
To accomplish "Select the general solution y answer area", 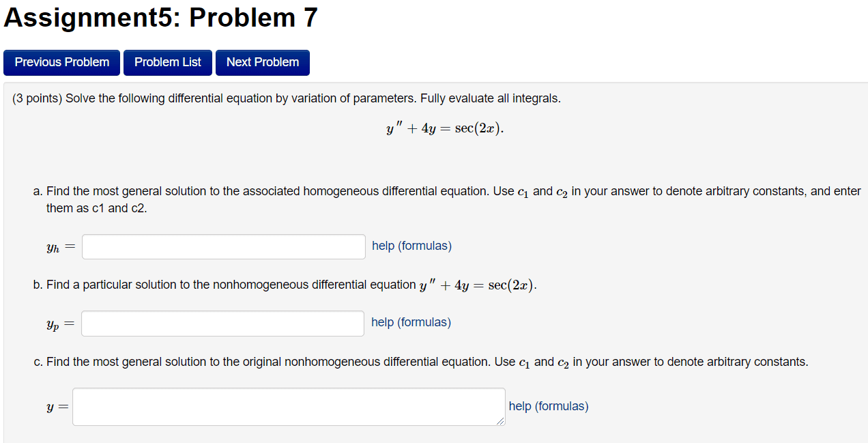I will click(x=287, y=406).
